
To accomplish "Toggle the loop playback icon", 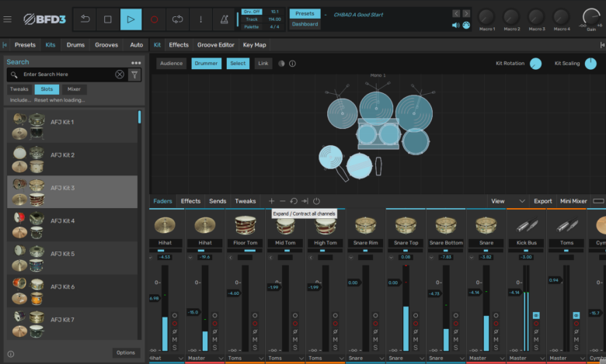I will coord(177,19).
